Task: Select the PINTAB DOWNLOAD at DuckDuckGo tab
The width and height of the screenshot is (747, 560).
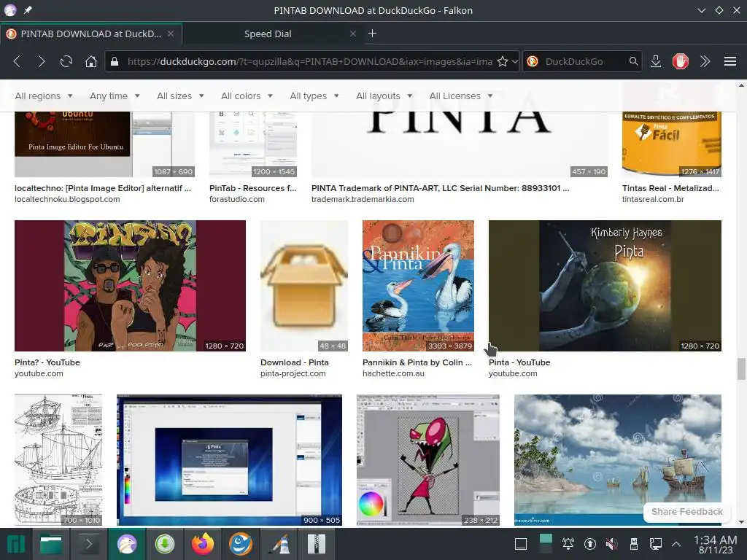Action: click(x=90, y=34)
